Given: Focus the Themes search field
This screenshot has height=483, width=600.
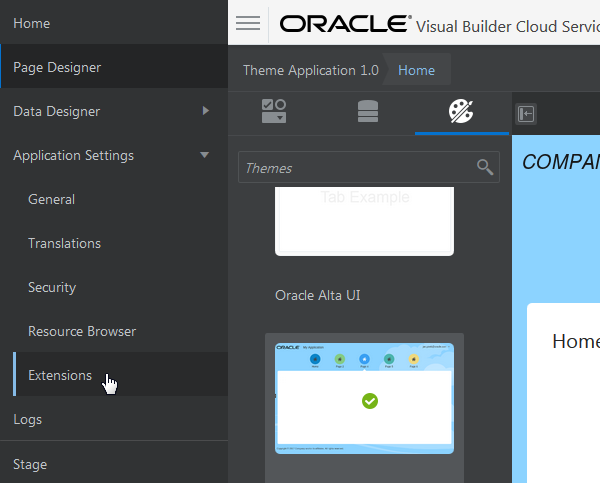Looking at the screenshot, I should point(369,167).
